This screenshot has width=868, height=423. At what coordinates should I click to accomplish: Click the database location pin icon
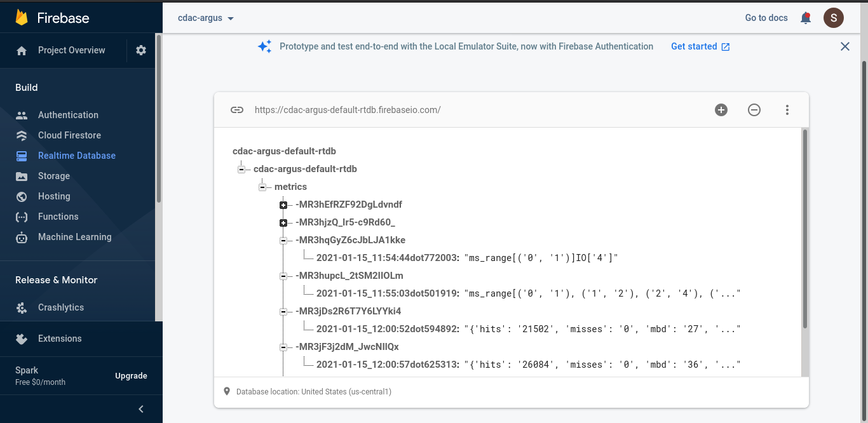coord(227,391)
